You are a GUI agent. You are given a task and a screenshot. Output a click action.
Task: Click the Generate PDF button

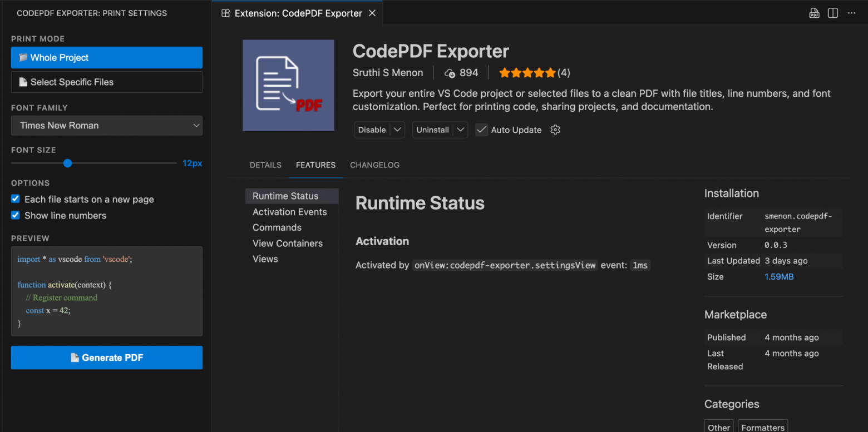pos(107,357)
